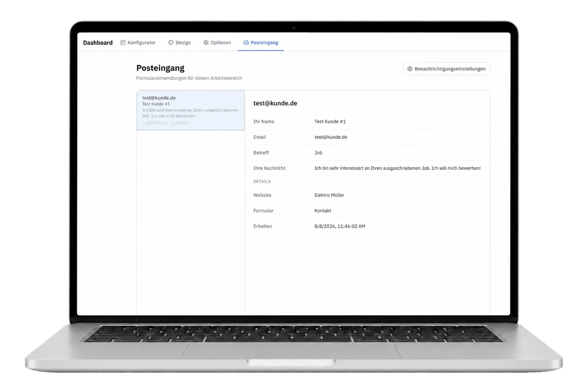The width and height of the screenshot is (588, 392).
Task: Click the bold test@kunde.de heading of the detail pane
Action: pos(275,103)
